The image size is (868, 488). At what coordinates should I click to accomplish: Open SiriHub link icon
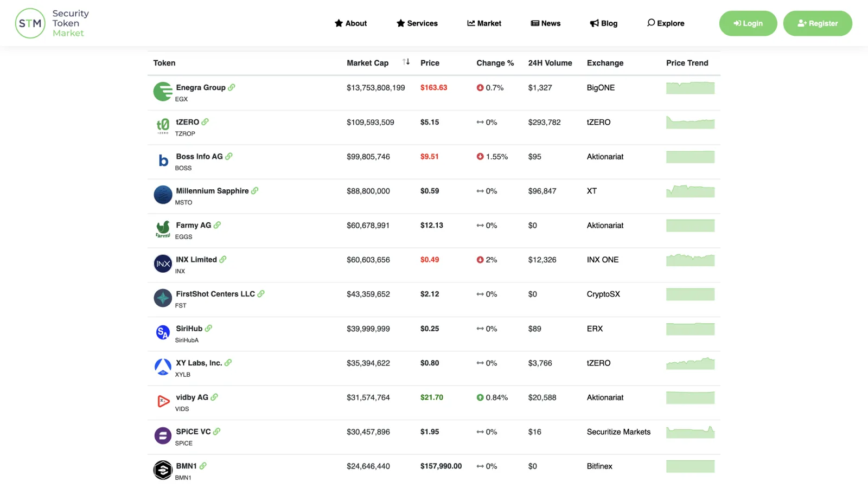pos(209,329)
